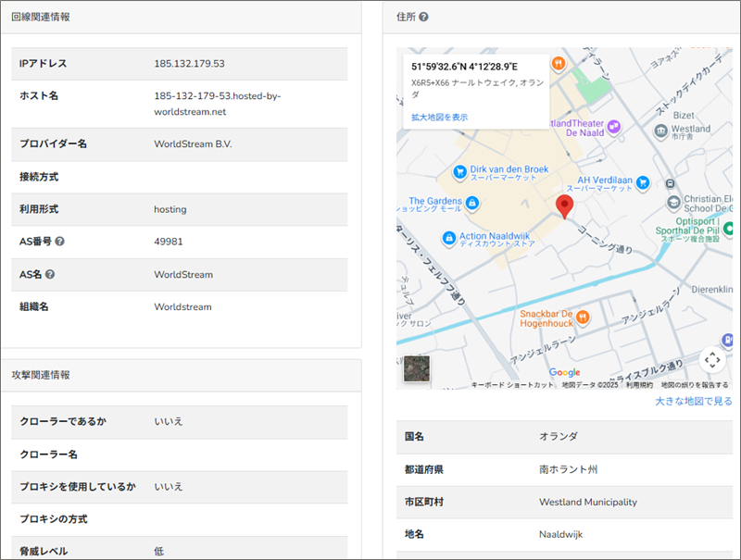Viewport: 741px width, 560px height.
Task: Switch to satellite view thumbnail
Action: tap(417, 368)
